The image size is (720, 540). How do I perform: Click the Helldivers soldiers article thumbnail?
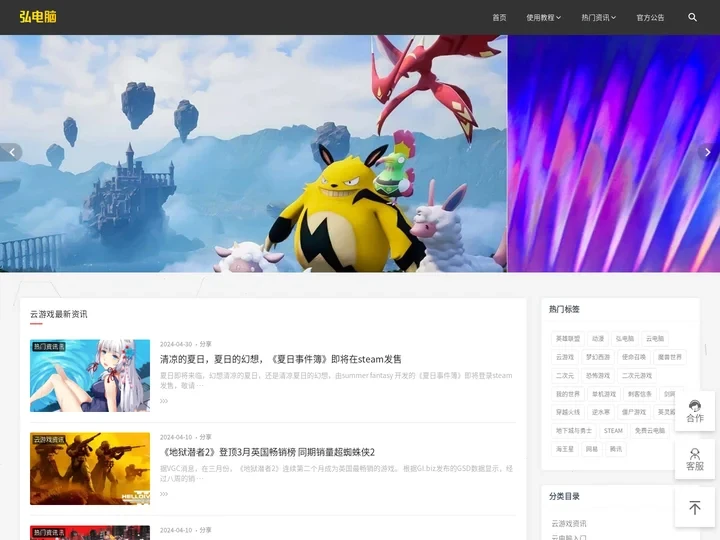coord(90,469)
